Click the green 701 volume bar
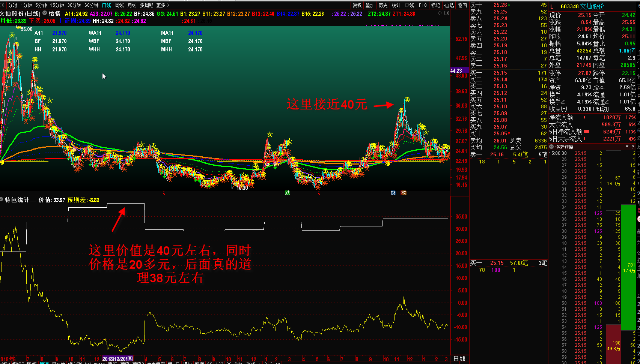The width and height of the screenshot is (640, 364). tap(629, 267)
